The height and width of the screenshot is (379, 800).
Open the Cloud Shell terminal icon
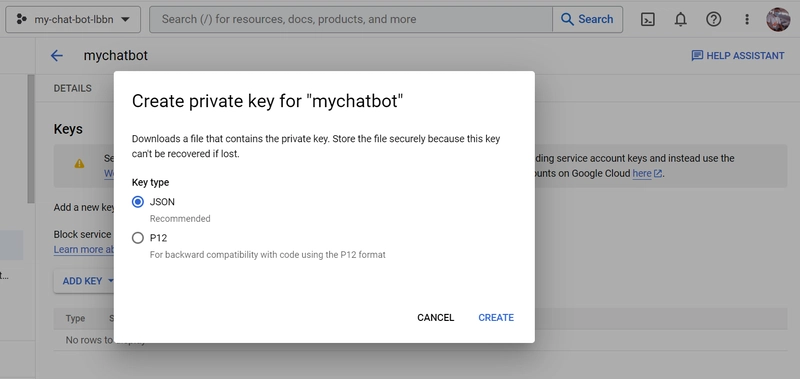(x=647, y=19)
